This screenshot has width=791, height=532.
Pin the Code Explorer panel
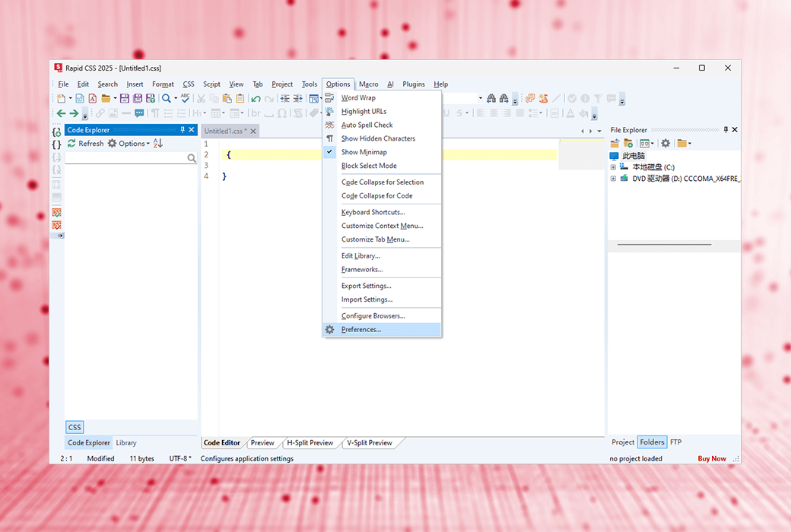[183, 130]
